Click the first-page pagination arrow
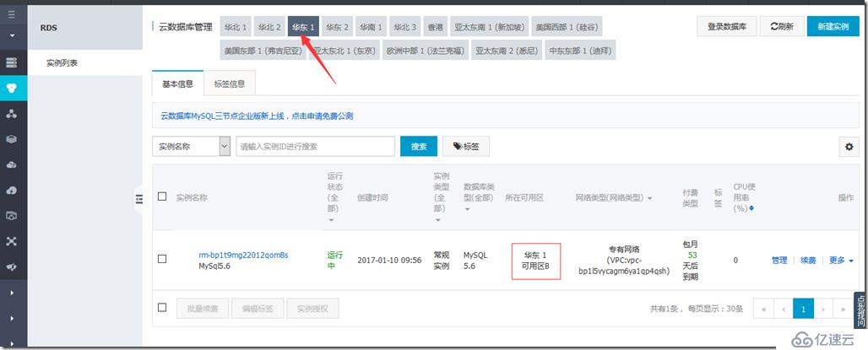This screenshot has width=868, height=350. click(x=763, y=309)
